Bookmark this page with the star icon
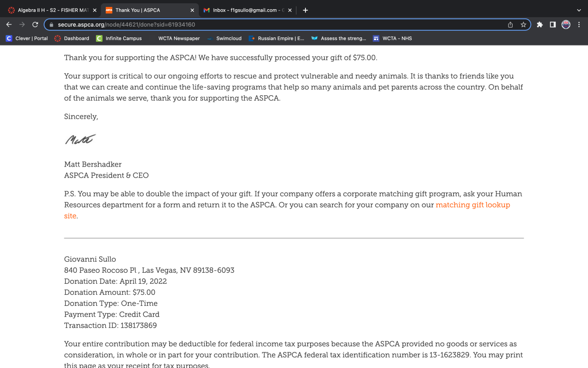The width and height of the screenshot is (588, 368). 523,25
